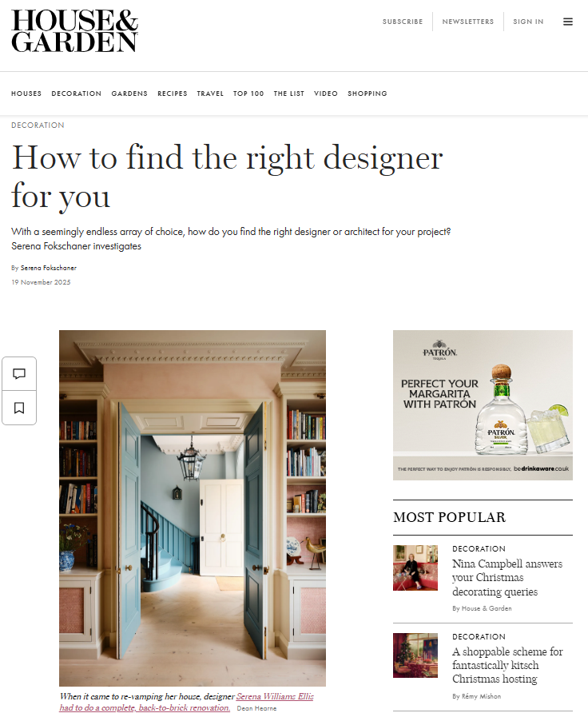Open the hamburger menu icon
Image resolution: width=588 pixels, height=721 pixels.
pos(568,22)
